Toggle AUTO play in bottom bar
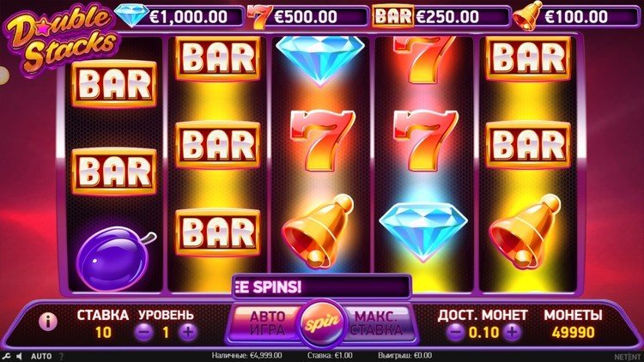 point(41,356)
